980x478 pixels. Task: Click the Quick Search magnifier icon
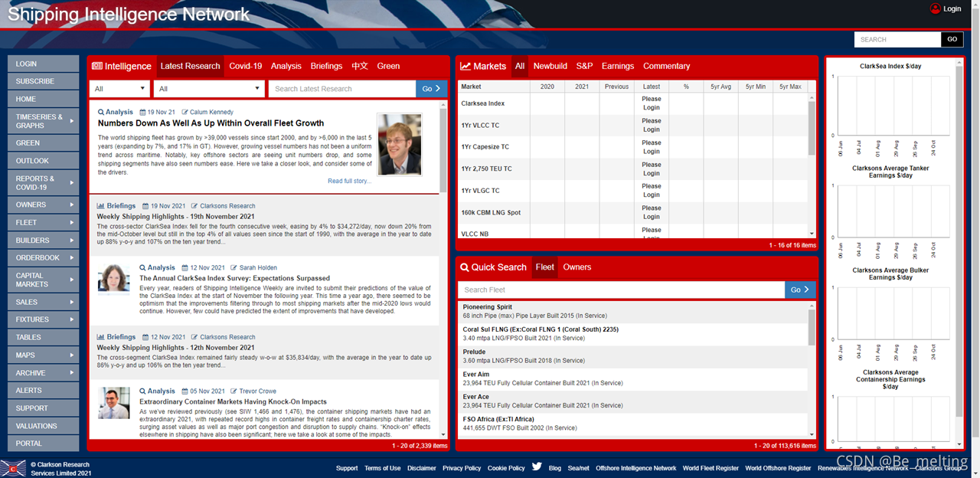465,267
